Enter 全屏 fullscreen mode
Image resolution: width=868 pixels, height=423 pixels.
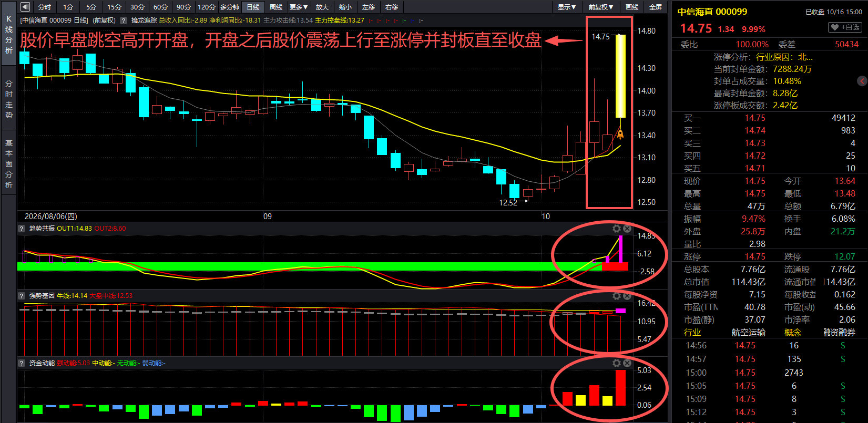[656, 7]
